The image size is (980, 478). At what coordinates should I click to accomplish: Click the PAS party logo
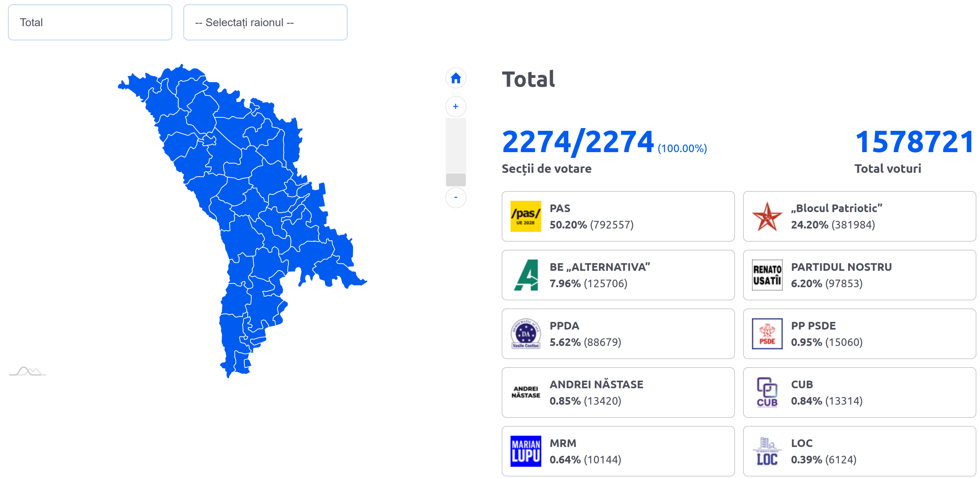pos(525,216)
